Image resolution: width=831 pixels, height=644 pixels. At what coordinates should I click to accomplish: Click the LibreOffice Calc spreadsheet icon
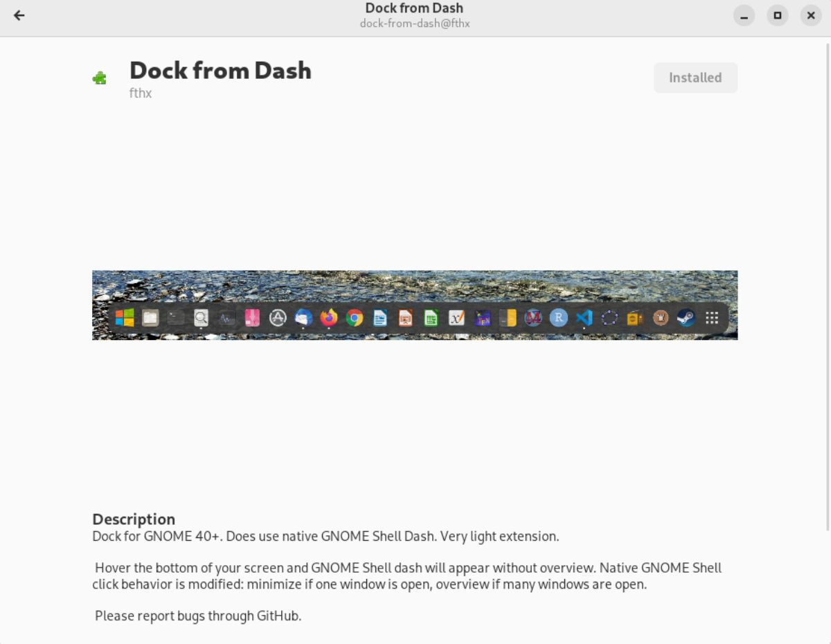point(431,319)
